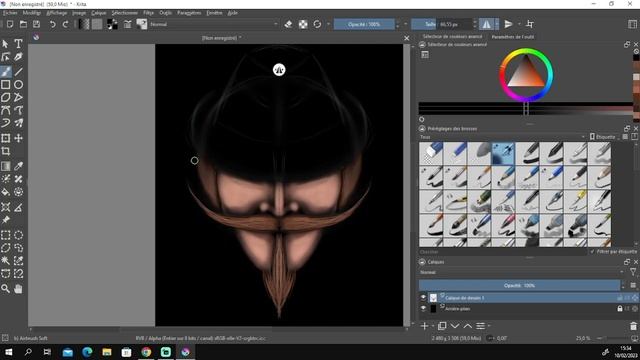Open the layer properties dropdown arrow
Image resolution: width=640 pixels, height=360 pixels.
tap(489, 326)
